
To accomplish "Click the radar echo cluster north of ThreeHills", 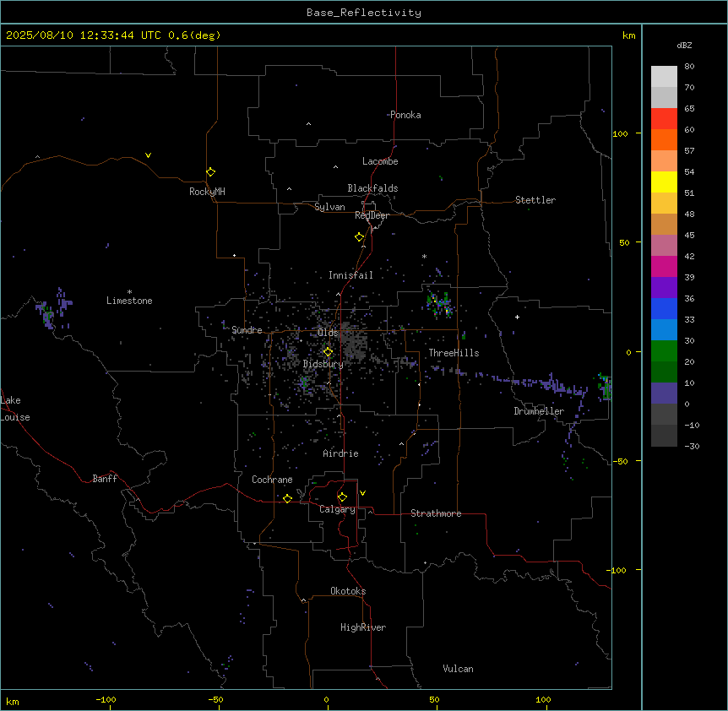I will [439, 303].
